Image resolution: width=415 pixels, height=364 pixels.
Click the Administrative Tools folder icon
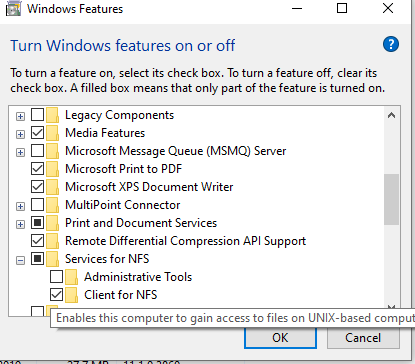click(71, 277)
